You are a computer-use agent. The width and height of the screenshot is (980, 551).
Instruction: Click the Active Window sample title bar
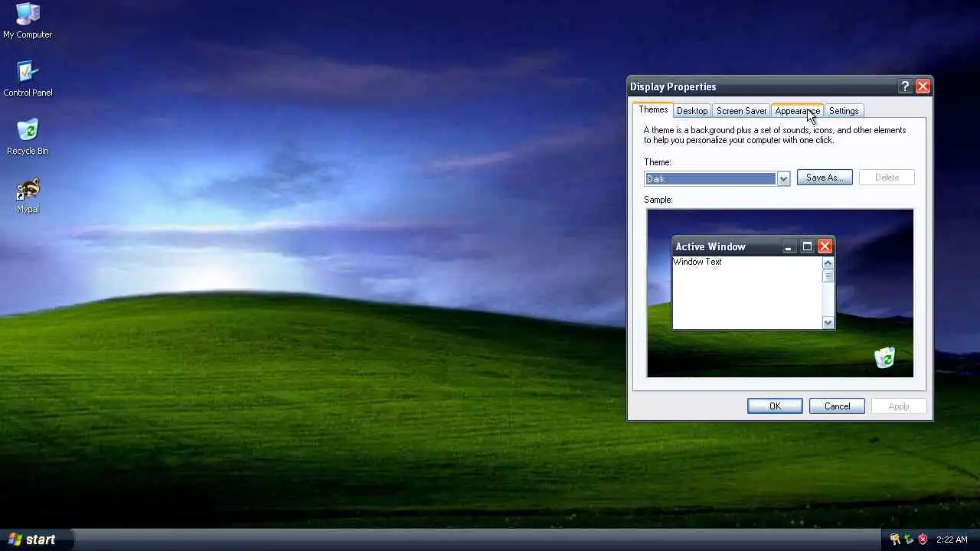click(x=753, y=246)
